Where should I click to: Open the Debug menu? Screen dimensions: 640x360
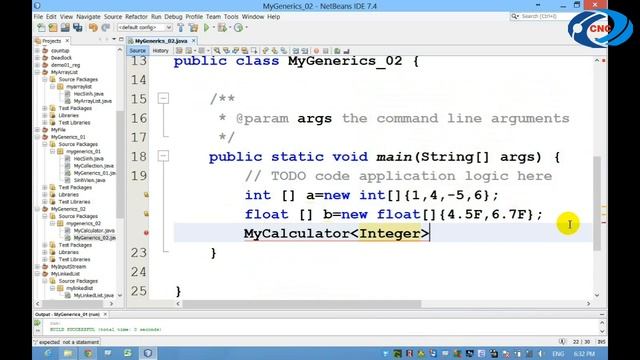(x=173, y=17)
